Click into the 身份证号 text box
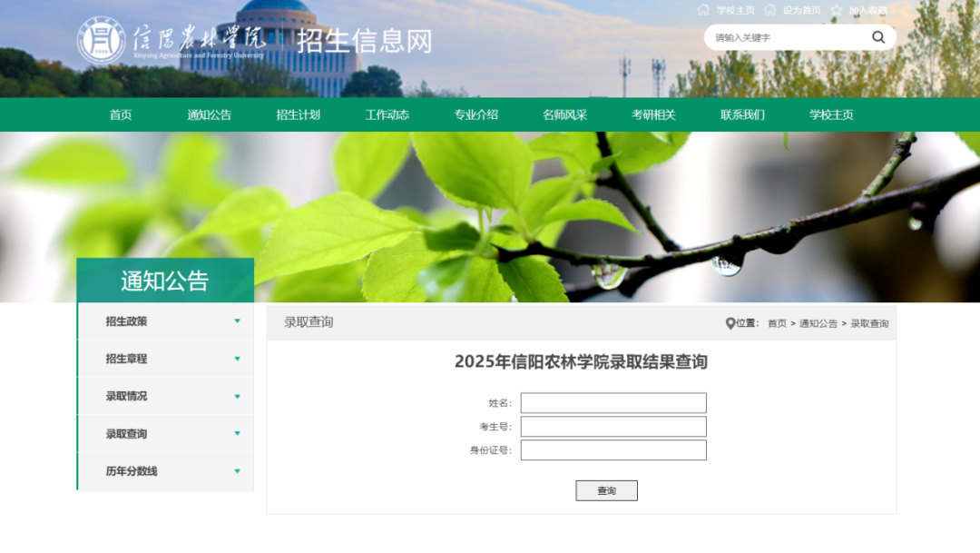This screenshot has width=980, height=553. pyautogui.click(x=613, y=450)
